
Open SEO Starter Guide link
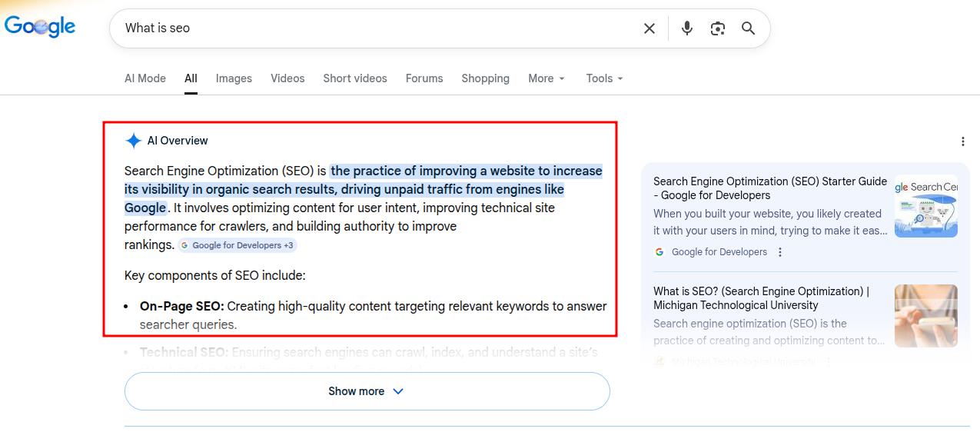coord(770,188)
